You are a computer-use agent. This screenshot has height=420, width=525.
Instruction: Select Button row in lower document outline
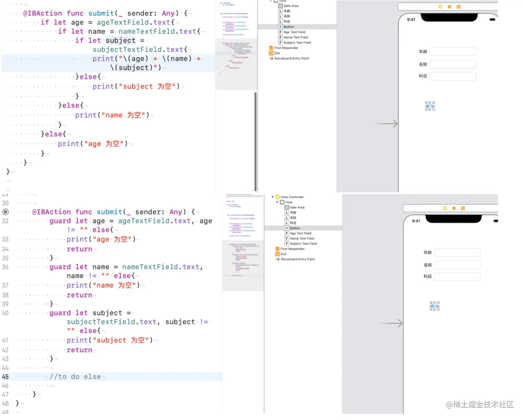click(303, 228)
